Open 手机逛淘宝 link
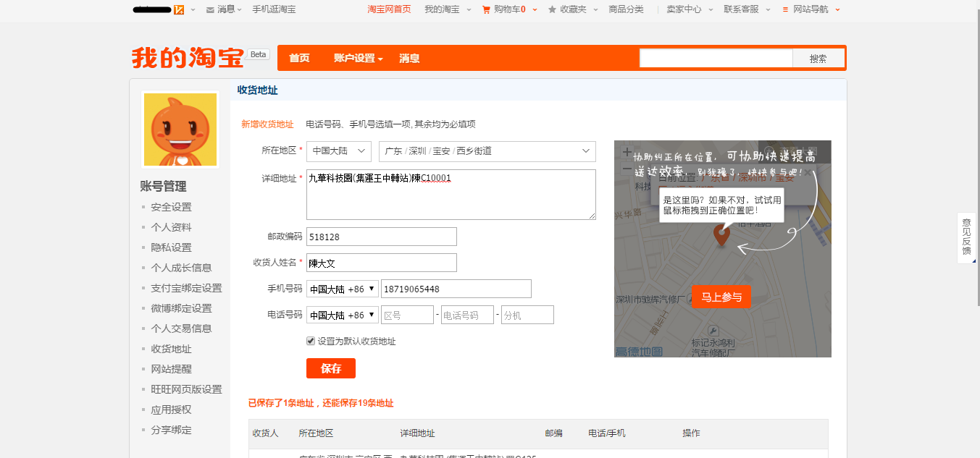The width and height of the screenshot is (980, 458). (274, 9)
